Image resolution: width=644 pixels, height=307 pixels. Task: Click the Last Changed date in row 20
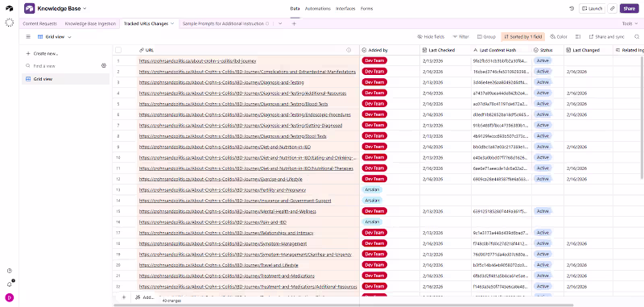pos(576,265)
